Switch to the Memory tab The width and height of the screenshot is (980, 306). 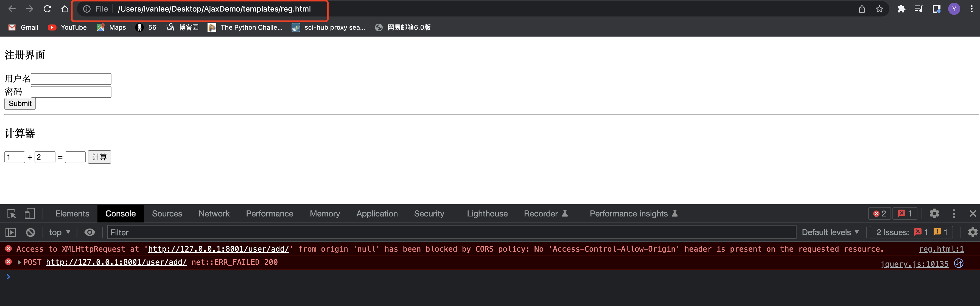(x=325, y=213)
